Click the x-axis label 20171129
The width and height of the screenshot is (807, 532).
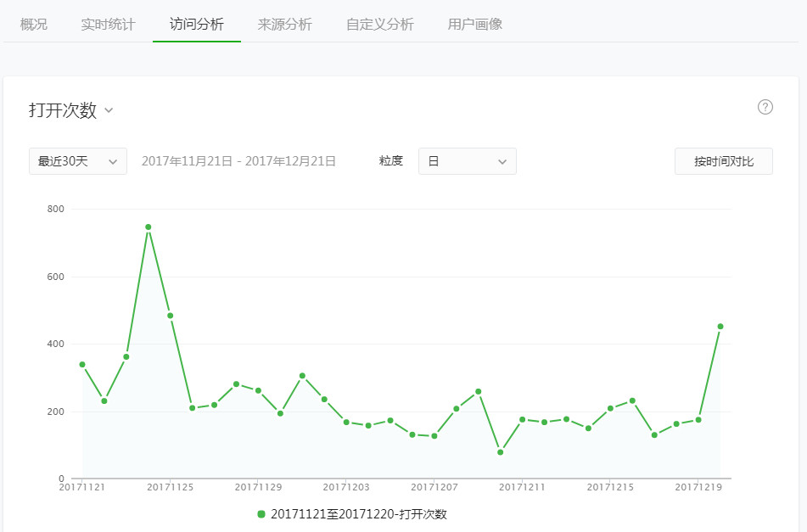258,487
